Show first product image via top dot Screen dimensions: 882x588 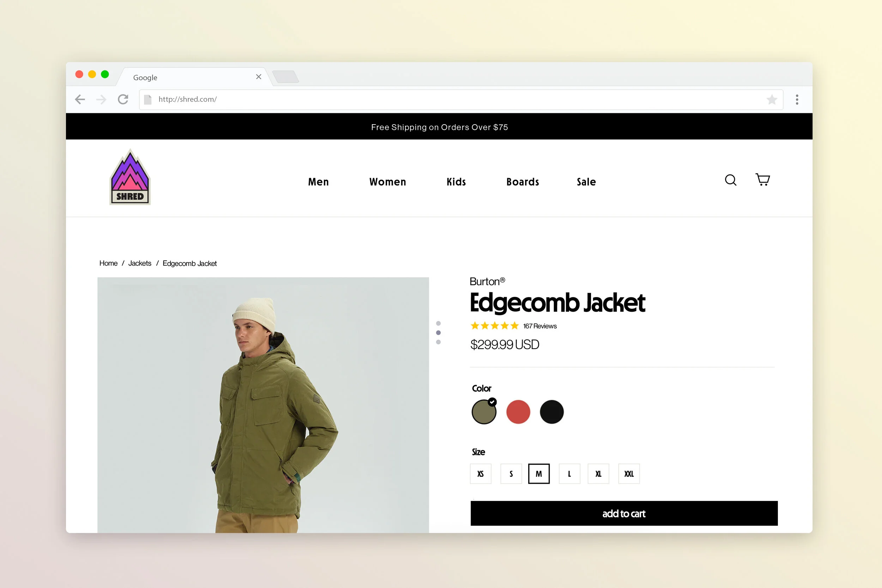(x=439, y=323)
